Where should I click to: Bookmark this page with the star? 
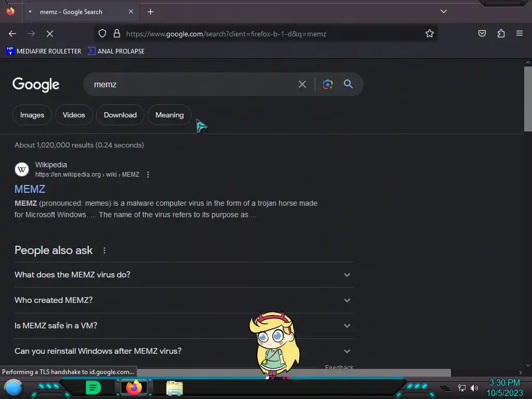430,33
